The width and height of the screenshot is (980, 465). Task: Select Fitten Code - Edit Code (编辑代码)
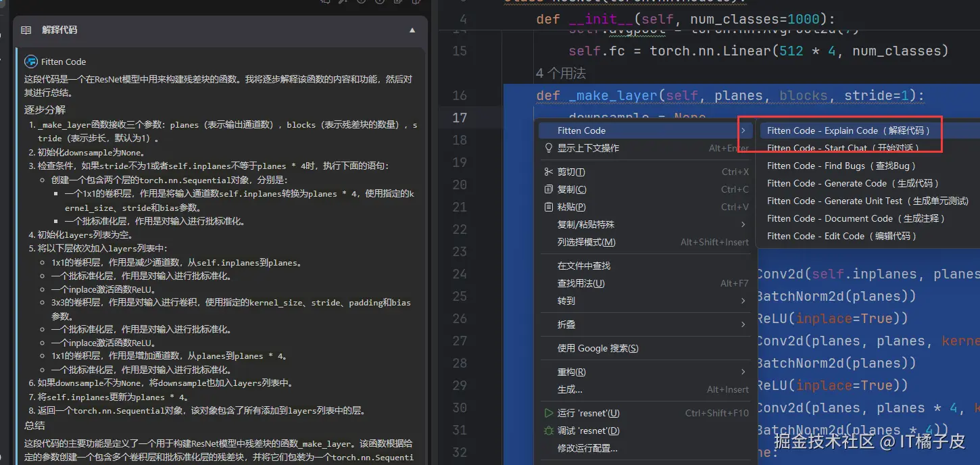pos(868,236)
